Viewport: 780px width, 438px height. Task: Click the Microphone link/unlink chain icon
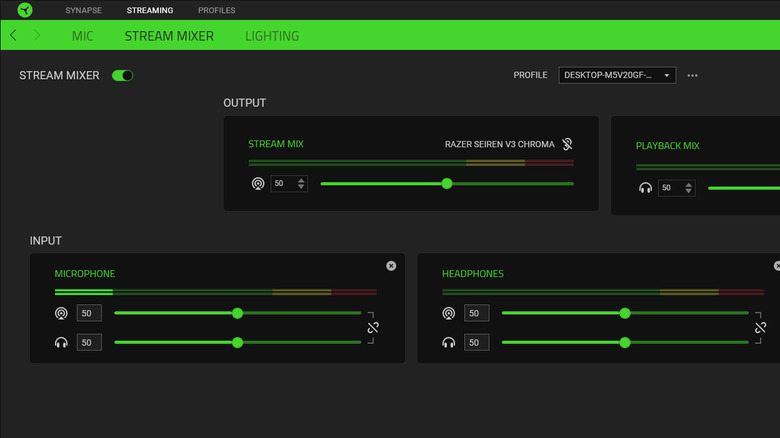[x=373, y=327]
